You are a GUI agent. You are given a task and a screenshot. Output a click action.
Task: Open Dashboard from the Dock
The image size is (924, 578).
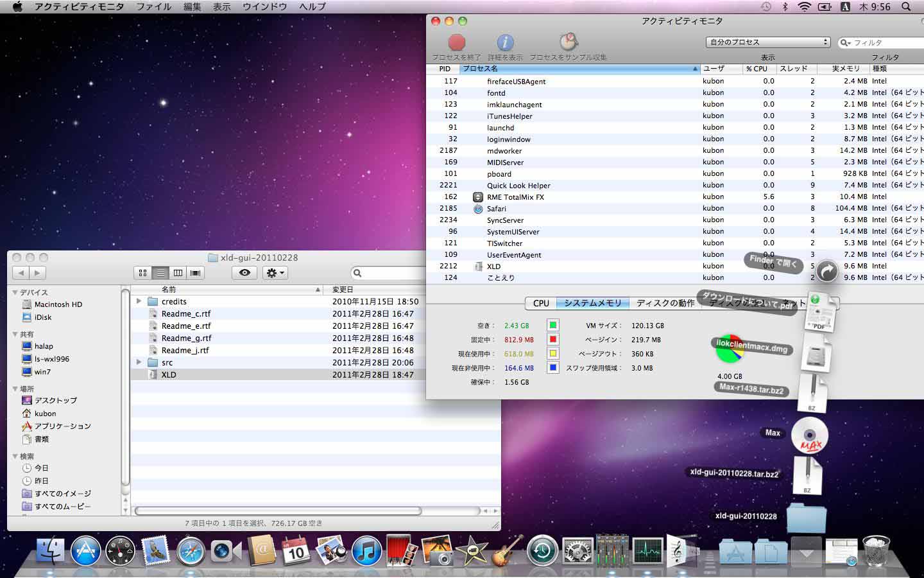(121, 550)
